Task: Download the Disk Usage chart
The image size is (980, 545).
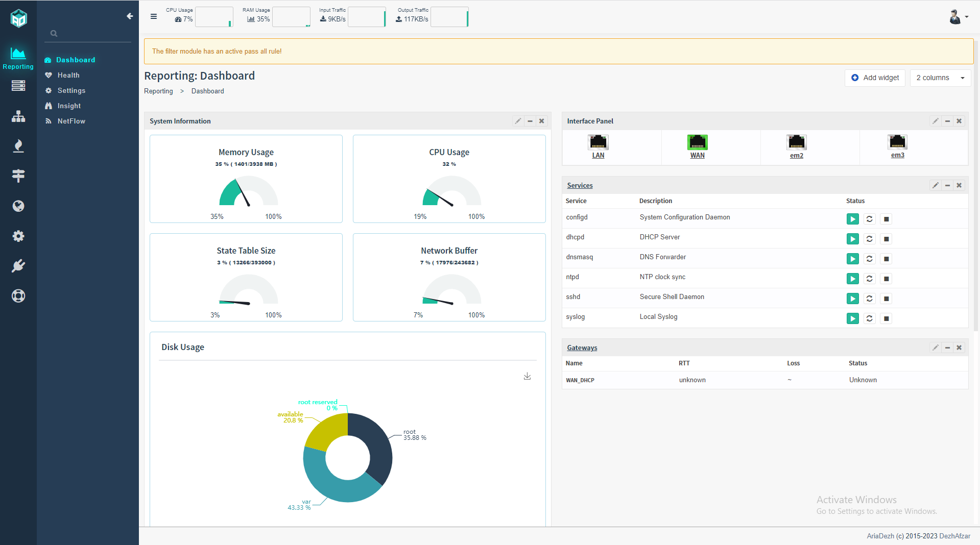Action: [x=527, y=377]
